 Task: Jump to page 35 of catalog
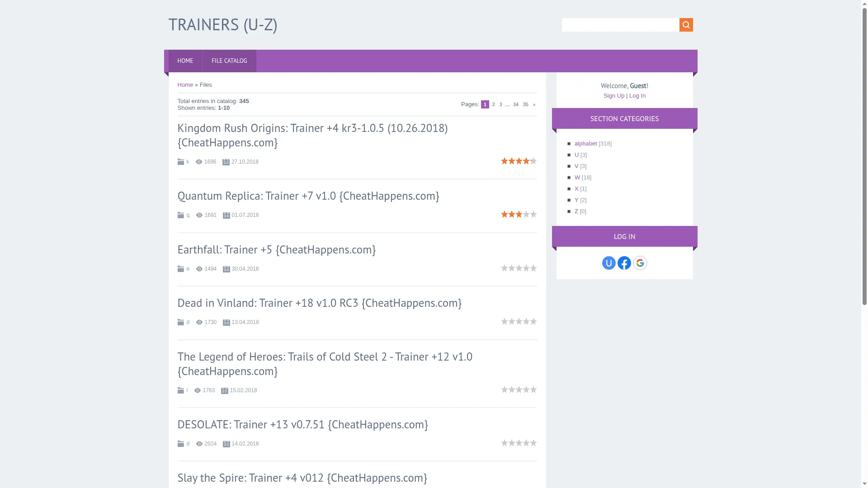tap(526, 104)
